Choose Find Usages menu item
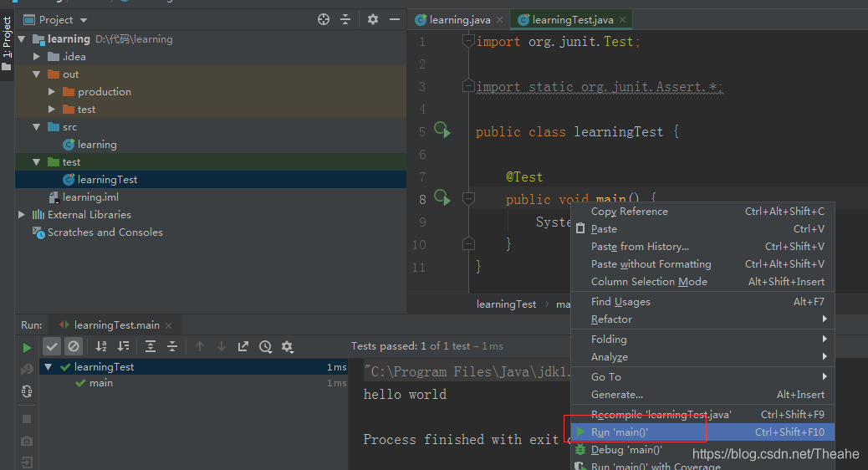The image size is (868, 470). 702,302
